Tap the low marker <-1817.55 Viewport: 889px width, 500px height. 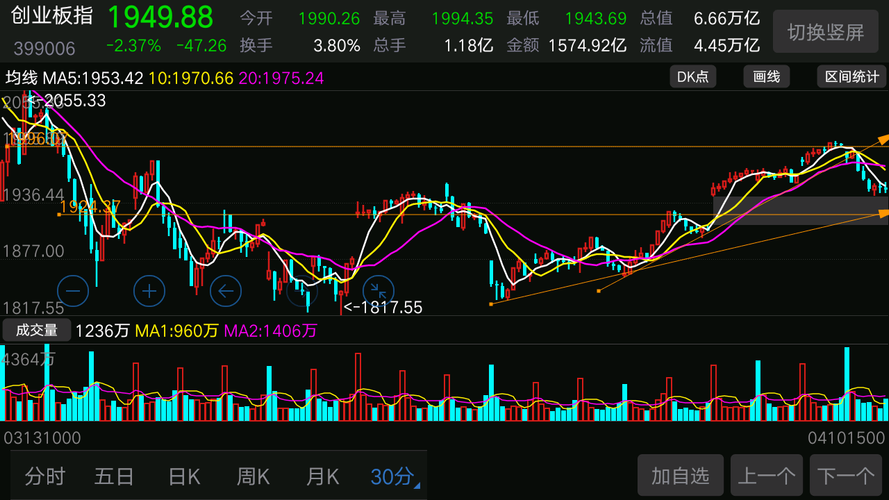(383, 307)
